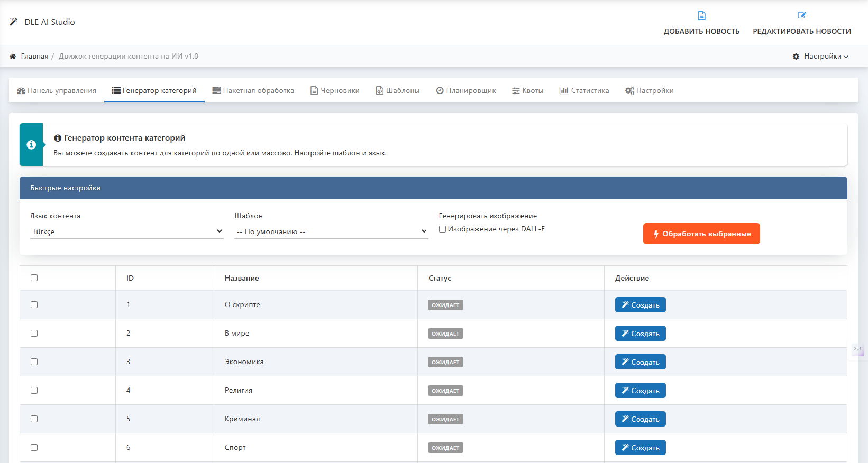Click the info icon in teal banner
This screenshot has height=463, width=868.
(x=31, y=145)
